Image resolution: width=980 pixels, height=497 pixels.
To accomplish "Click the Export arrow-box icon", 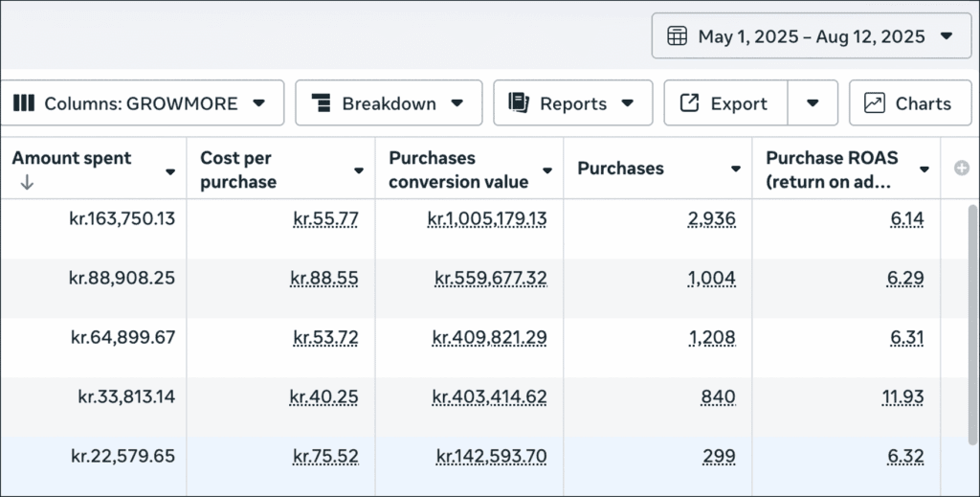I will (689, 103).
